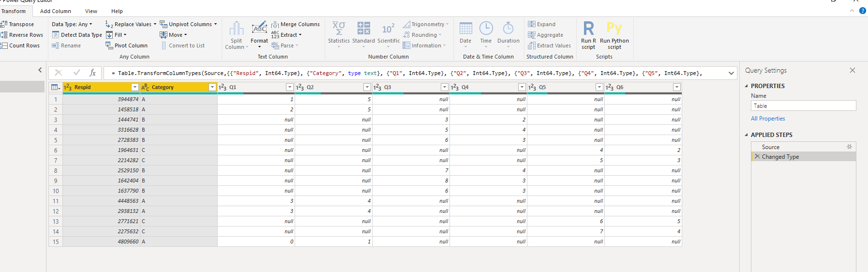The image size is (868, 272).
Task: Click Detect Data Type
Action: [77, 35]
